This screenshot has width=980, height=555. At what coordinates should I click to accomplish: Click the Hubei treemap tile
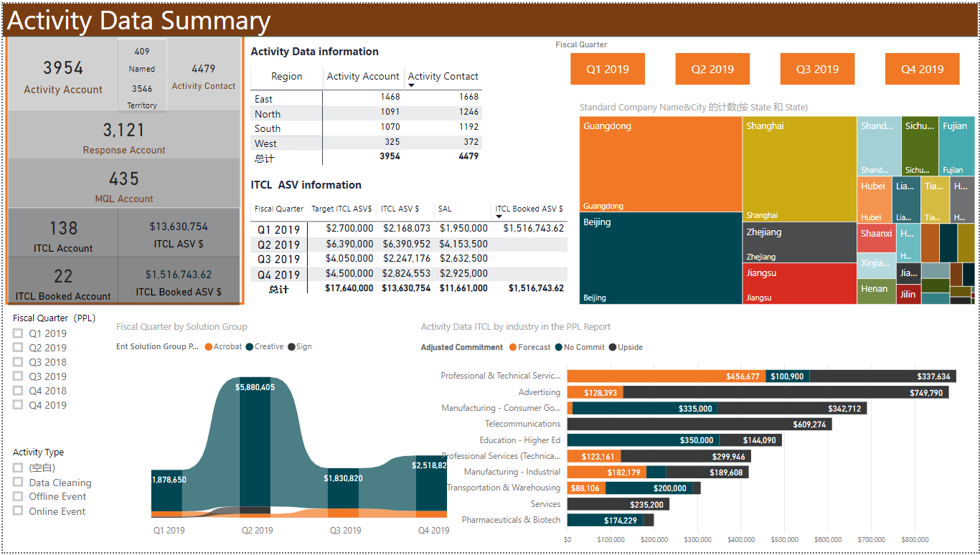[875, 200]
